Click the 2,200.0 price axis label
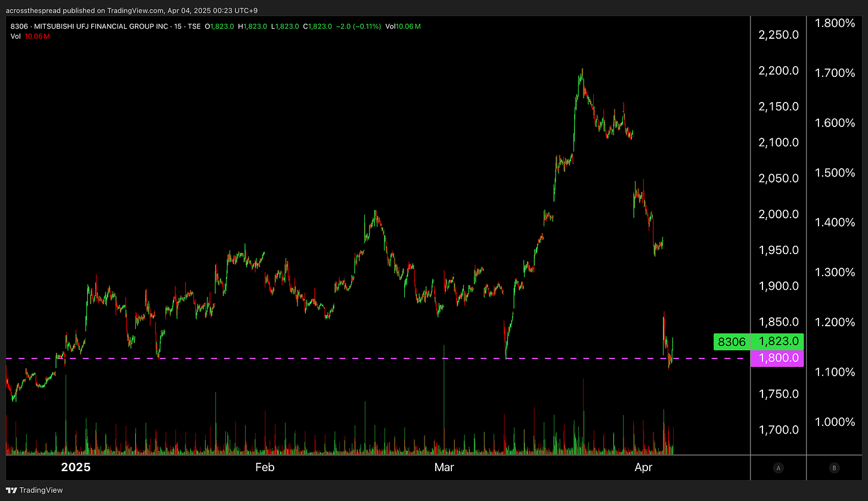This screenshot has width=868, height=501. tap(779, 70)
